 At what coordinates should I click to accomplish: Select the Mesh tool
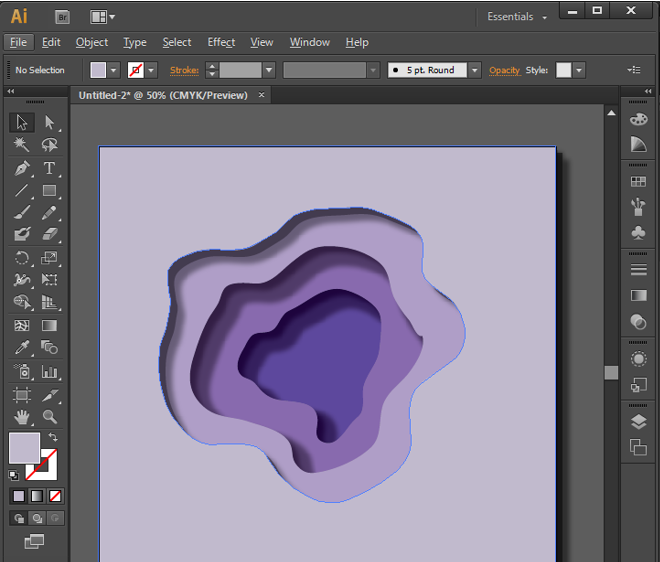22,325
